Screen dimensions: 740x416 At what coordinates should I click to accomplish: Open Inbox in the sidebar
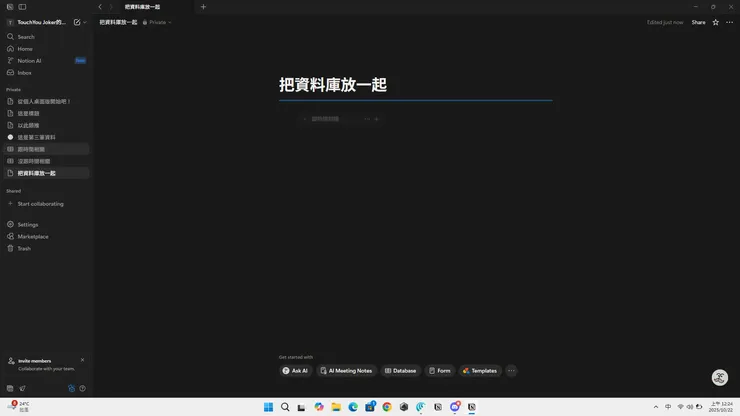coord(46,73)
